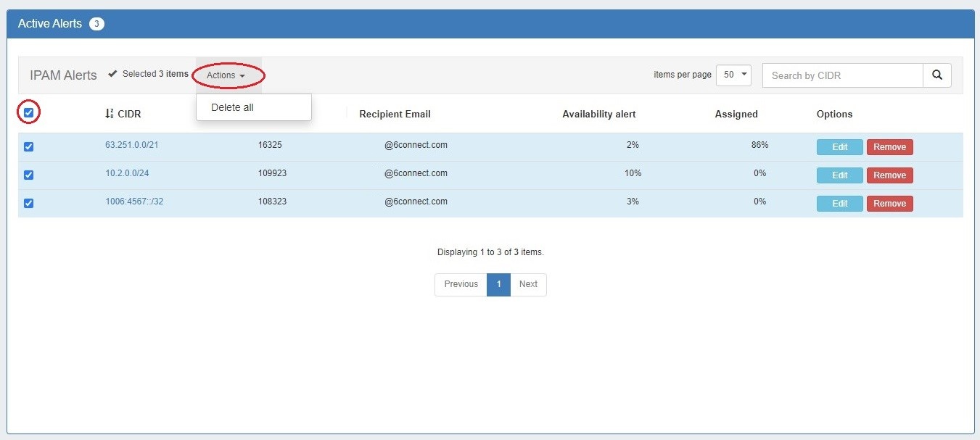Image resolution: width=980 pixels, height=440 pixels.
Task: Uncheck the 63.251.0.0/21 row checkbox
Action: [x=29, y=146]
